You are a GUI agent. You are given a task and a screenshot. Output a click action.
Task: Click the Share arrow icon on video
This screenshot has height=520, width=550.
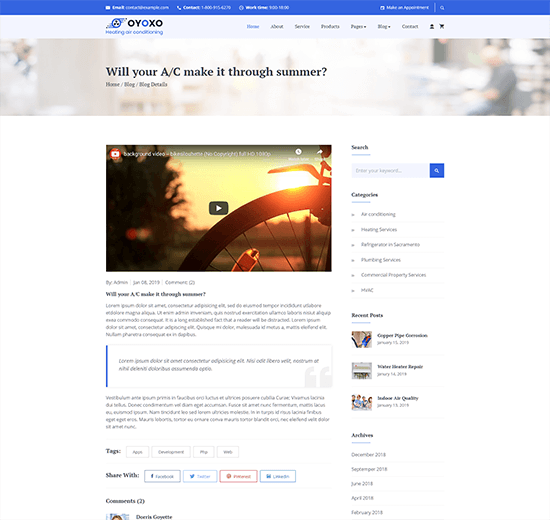point(320,152)
